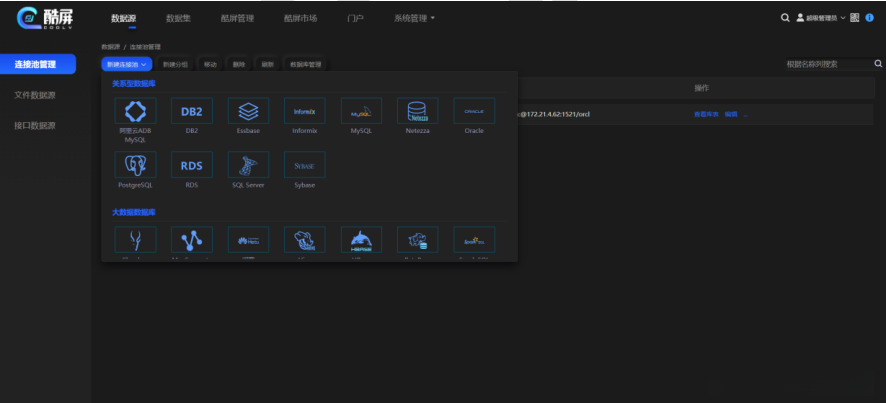Click the connection string ending 1521/orcl
Screen dimensions: 886x403
coord(555,114)
